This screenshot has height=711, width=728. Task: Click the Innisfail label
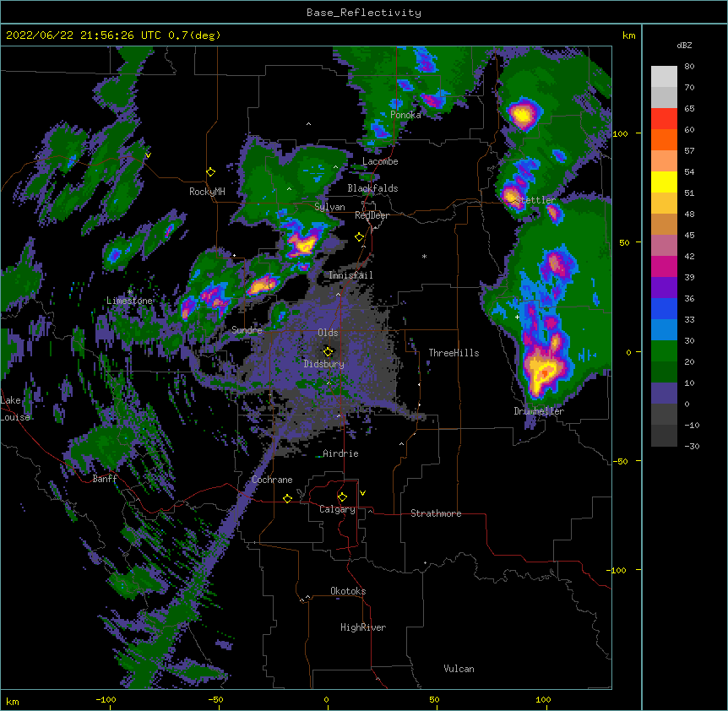click(x=350, y=275)
